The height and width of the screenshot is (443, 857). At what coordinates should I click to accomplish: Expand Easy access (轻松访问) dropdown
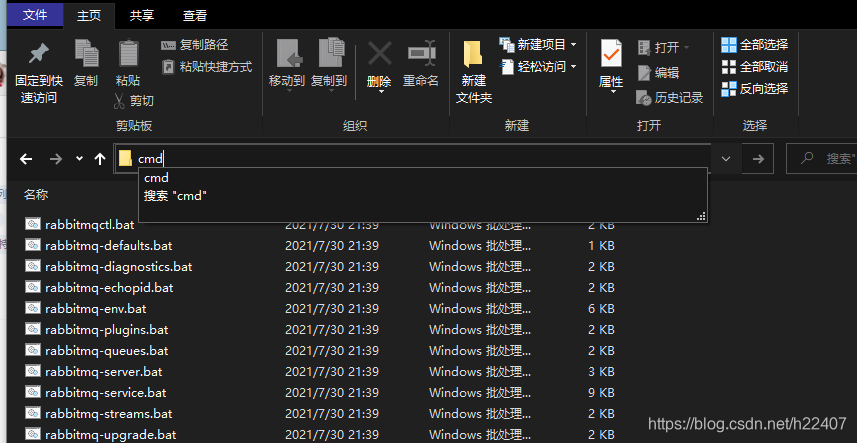pyautogui.click(x=573, y=67)
